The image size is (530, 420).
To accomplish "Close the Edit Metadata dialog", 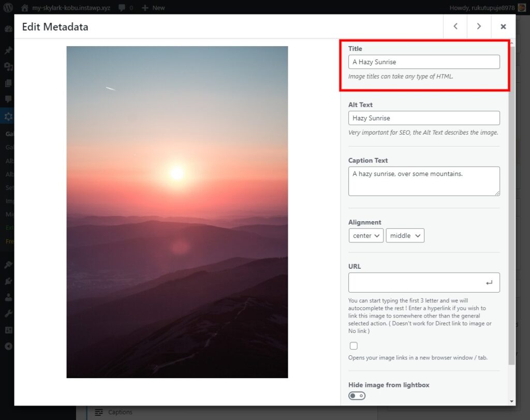I will coord(503,26).
